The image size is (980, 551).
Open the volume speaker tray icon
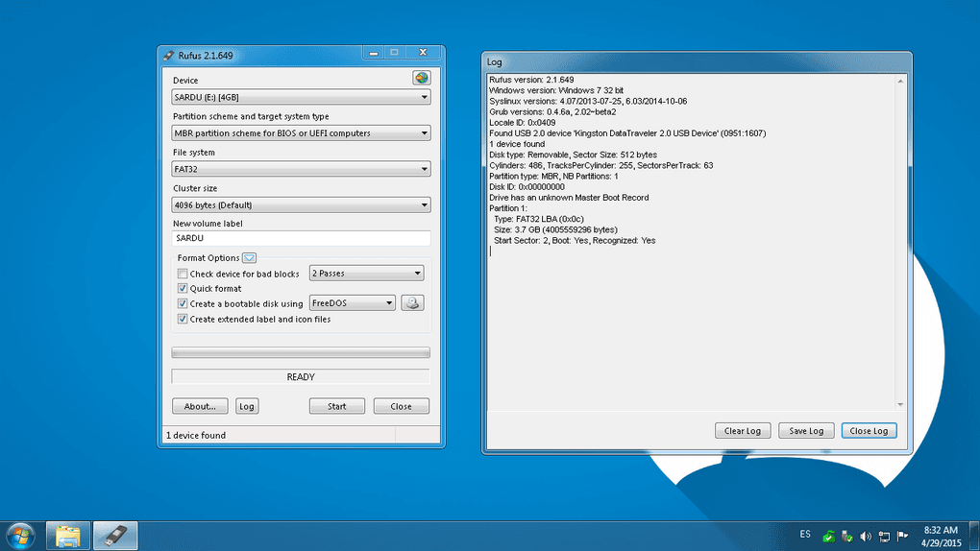(x=866, y=536)
